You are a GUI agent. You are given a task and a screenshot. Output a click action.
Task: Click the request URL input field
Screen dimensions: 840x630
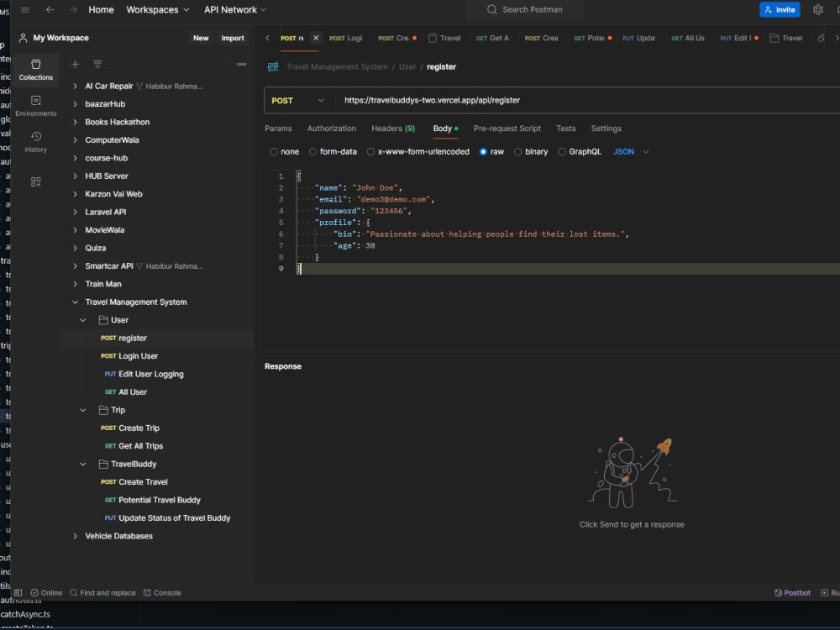pos(590,101)
